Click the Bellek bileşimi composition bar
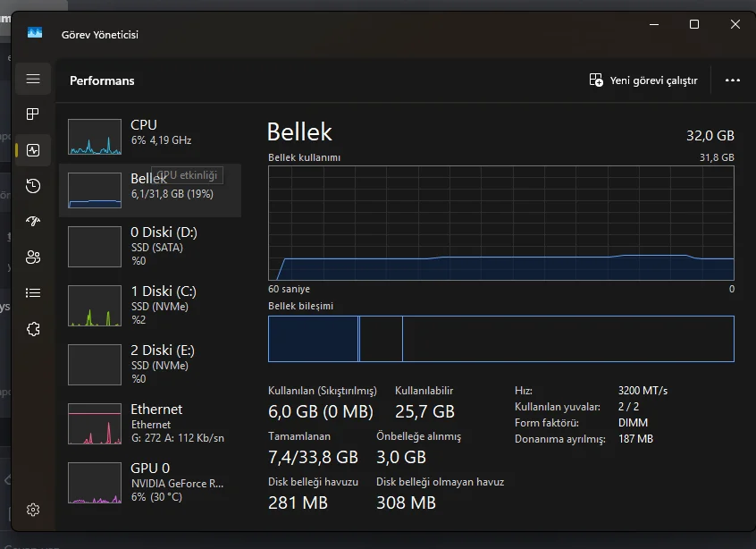756x549 pixels. click(x=500, y=339)
